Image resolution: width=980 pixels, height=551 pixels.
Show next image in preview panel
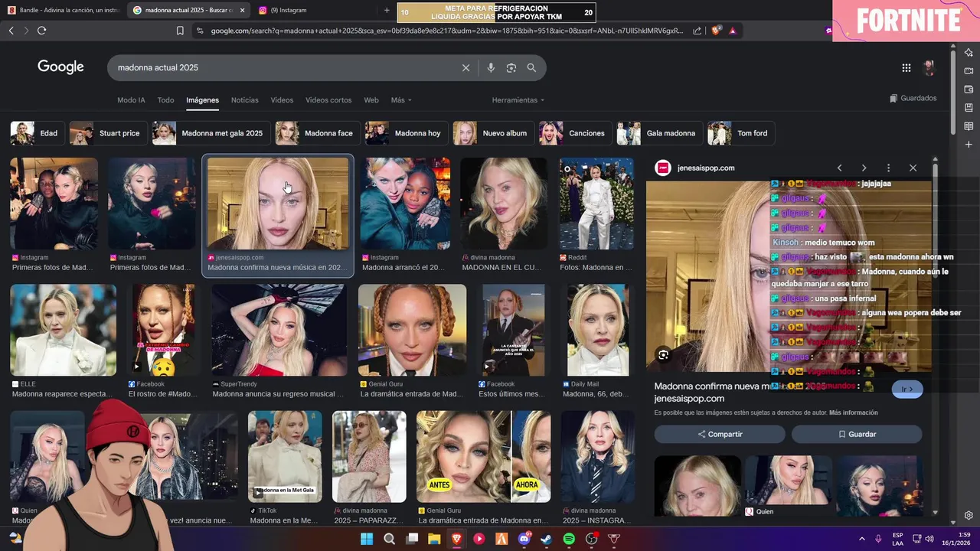click(864, 168)
